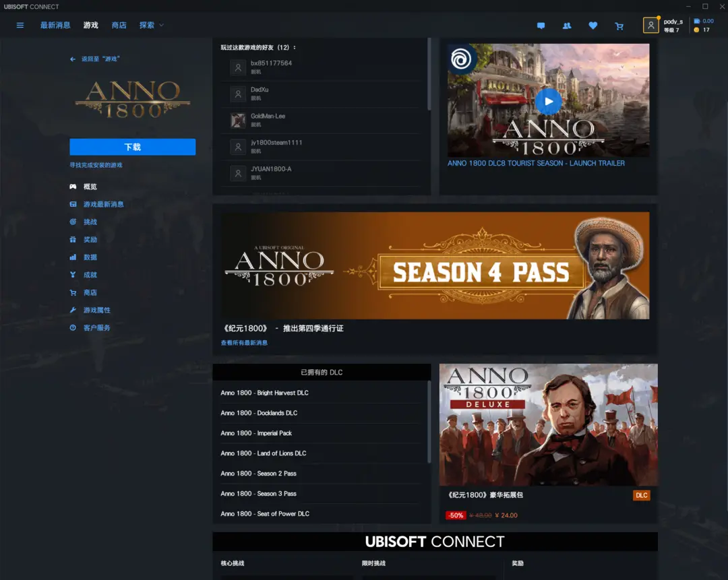Open the 最新消息 tab
728x580 pixels.
click(55, 25)
